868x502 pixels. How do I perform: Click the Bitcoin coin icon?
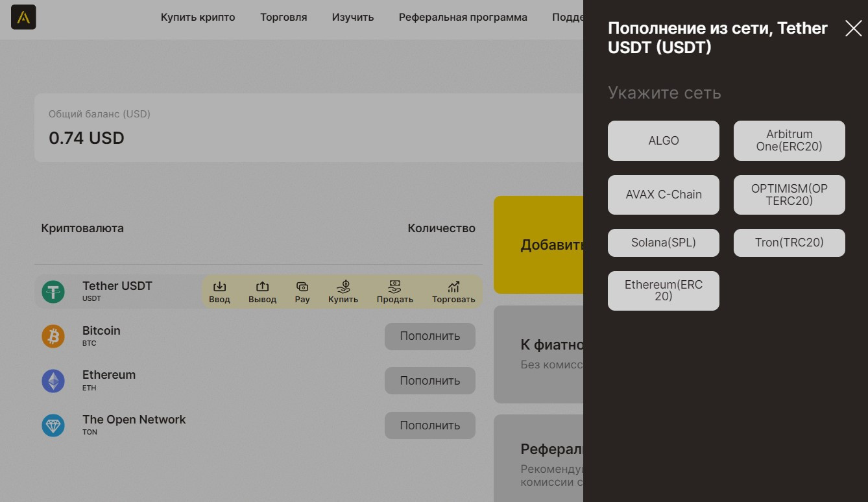[x=53, y=336]
